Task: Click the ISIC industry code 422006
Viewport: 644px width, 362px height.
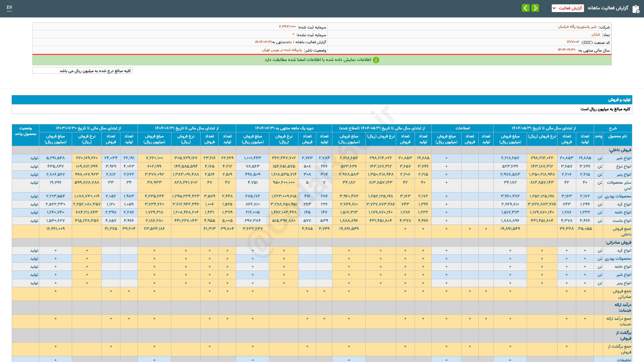Action: click(573, 42)
